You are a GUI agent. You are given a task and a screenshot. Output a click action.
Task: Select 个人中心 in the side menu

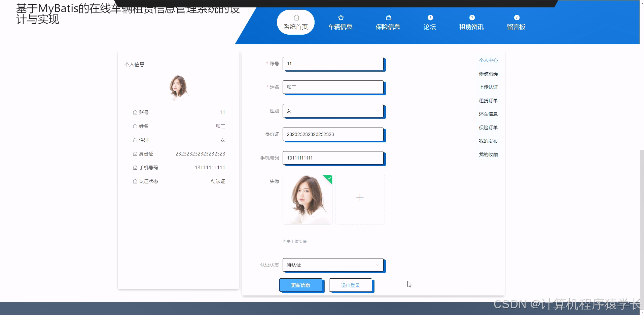(488, 60)
